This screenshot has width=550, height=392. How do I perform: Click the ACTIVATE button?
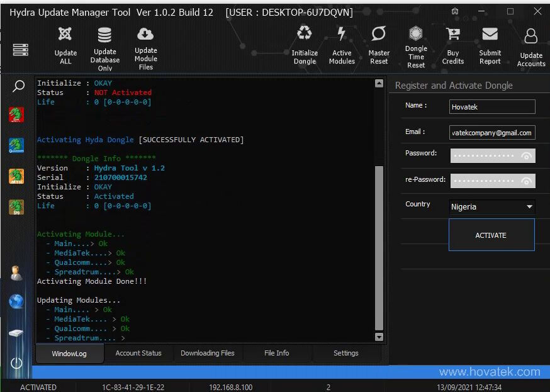[x=491, y=235]
